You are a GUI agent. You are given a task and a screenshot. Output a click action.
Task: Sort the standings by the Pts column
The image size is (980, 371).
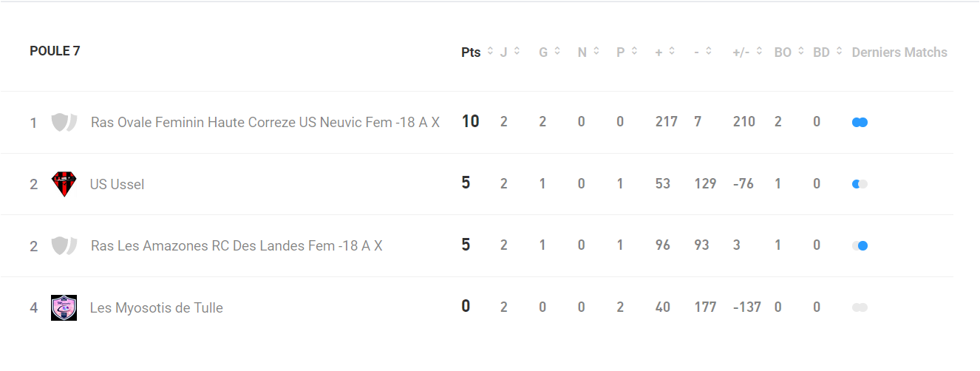tap(477, 52)
